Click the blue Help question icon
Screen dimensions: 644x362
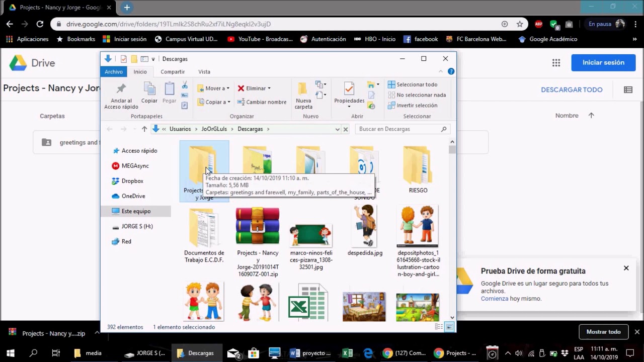pyautogui.click(x=451, y=71)
